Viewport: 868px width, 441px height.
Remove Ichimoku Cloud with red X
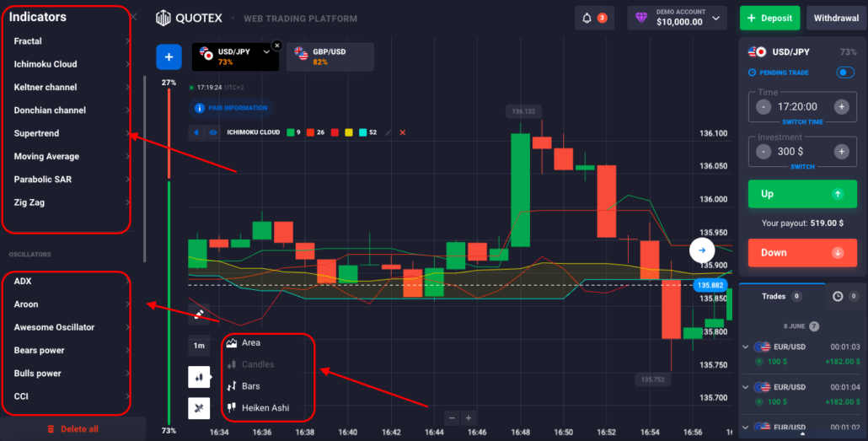(x=403, y=132)
